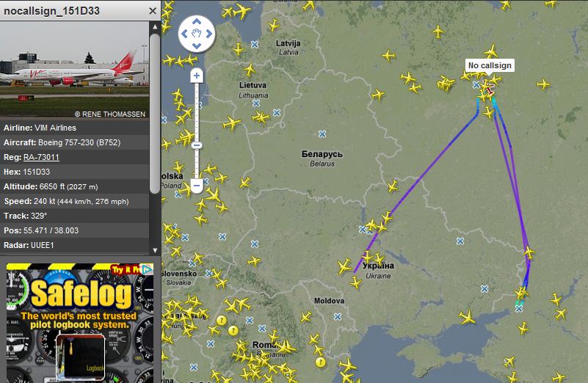The height and width of the screenshot is (383, 588).
Task: Click the info panel scrollbar up arrow
Action: pos(155,26)
